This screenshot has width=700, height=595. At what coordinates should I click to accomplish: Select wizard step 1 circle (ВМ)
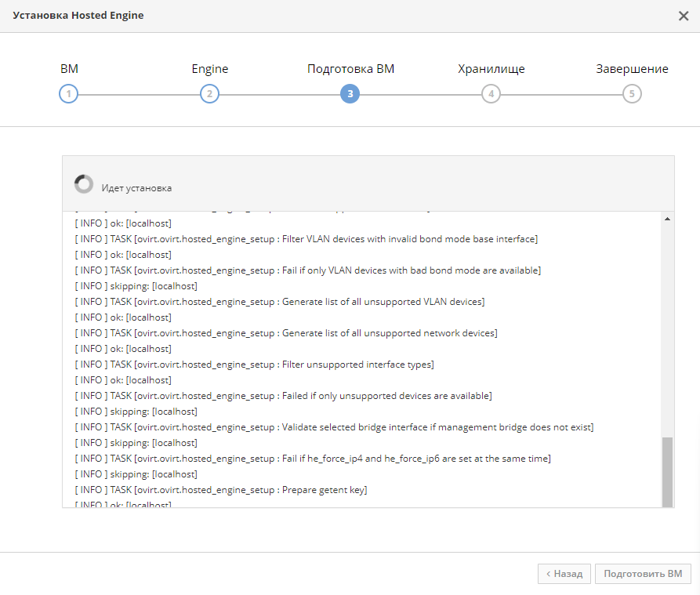(x=69, y=94)
